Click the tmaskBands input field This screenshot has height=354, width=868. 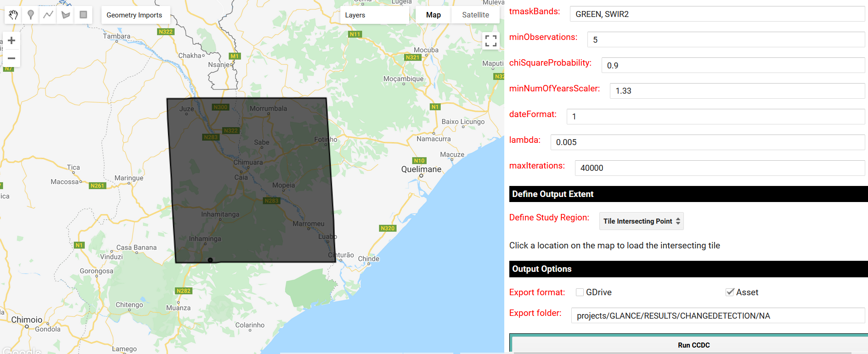[x=717, y=14]
